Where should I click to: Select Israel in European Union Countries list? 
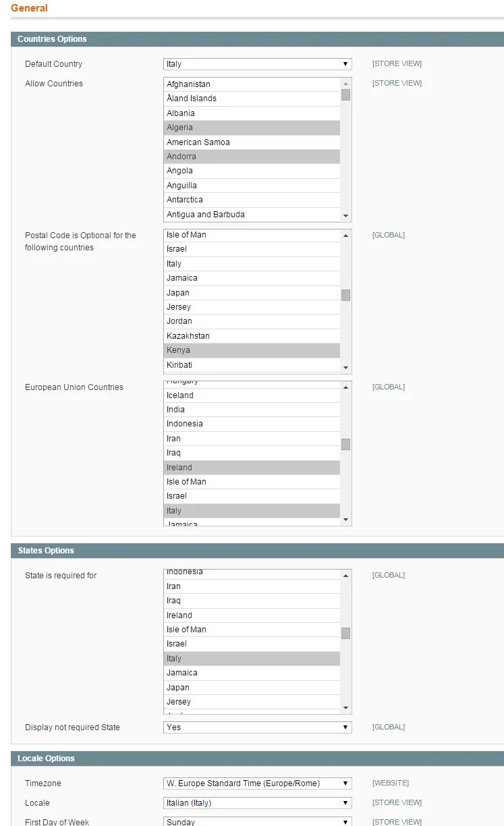tap(252, 496)
